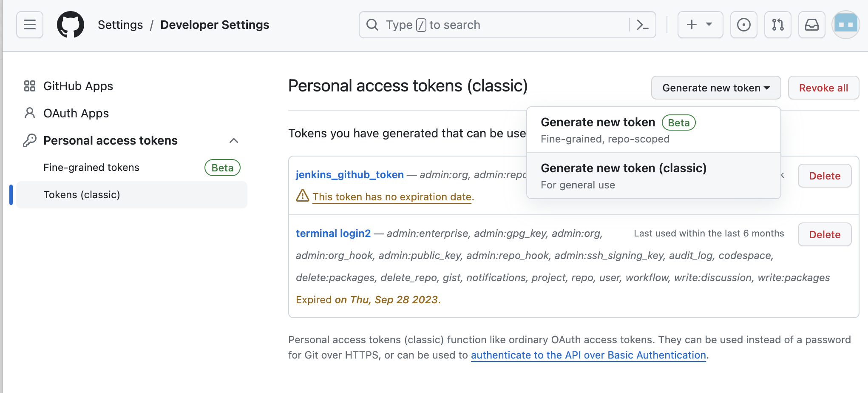Toggle the Generate new token dropdown
Image resolution: width=868 pixels, height=393 pixels.
(x=716, y=88)
